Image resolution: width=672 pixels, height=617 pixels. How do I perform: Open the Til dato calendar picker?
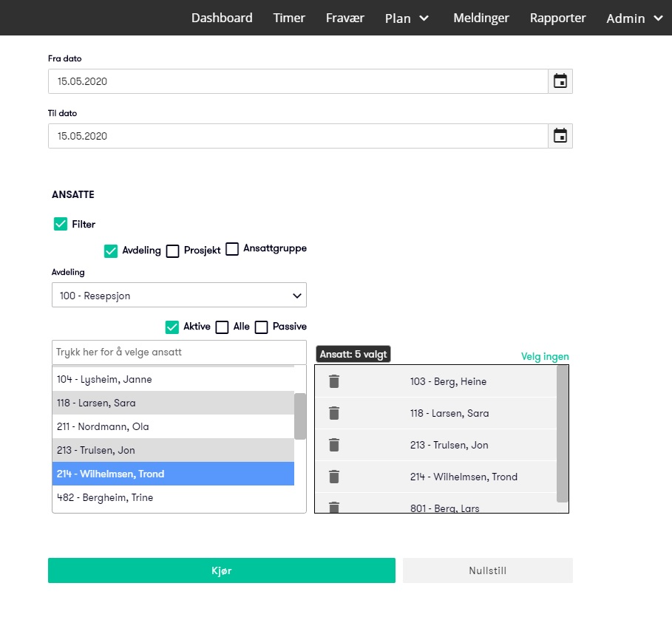(560, 136)
